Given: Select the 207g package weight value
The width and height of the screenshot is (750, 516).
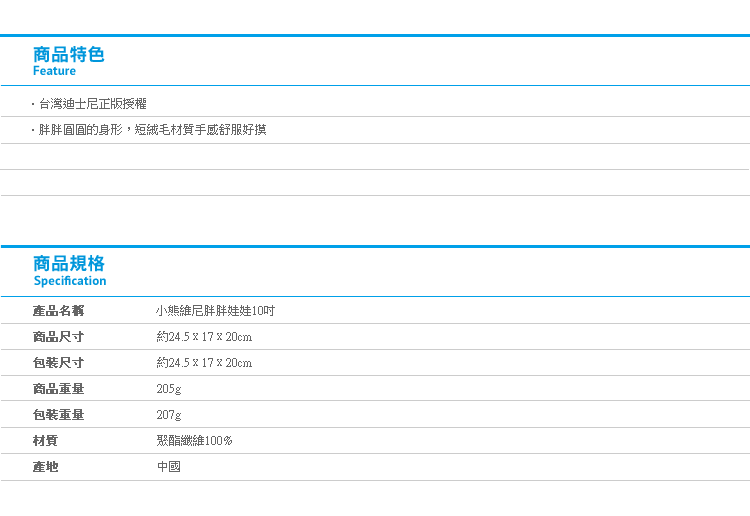Looking at the screenshot, I should tap(169, 415).
